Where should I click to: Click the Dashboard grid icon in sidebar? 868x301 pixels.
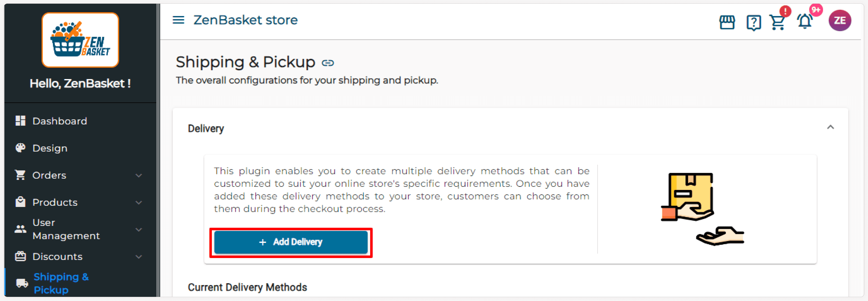[21, 121]
